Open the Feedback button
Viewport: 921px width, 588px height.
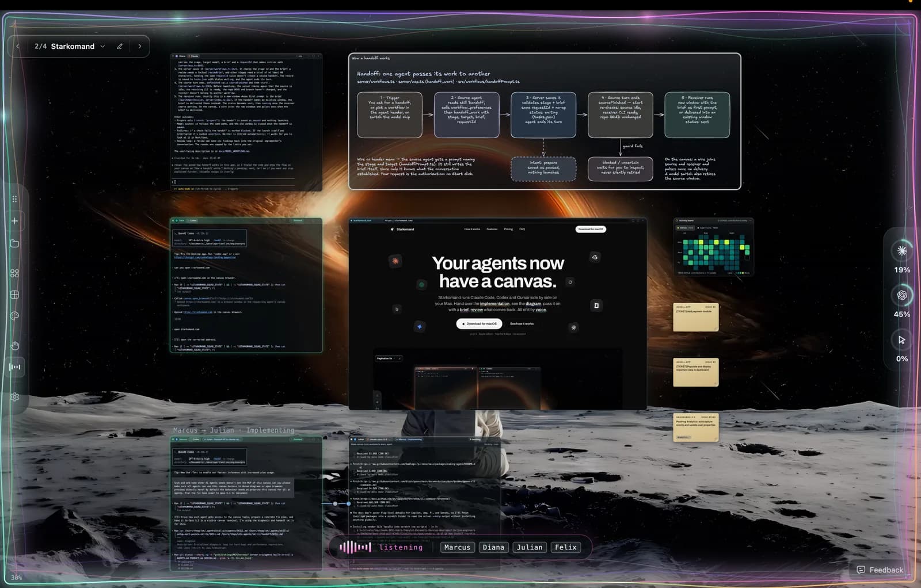coord(880,570)
